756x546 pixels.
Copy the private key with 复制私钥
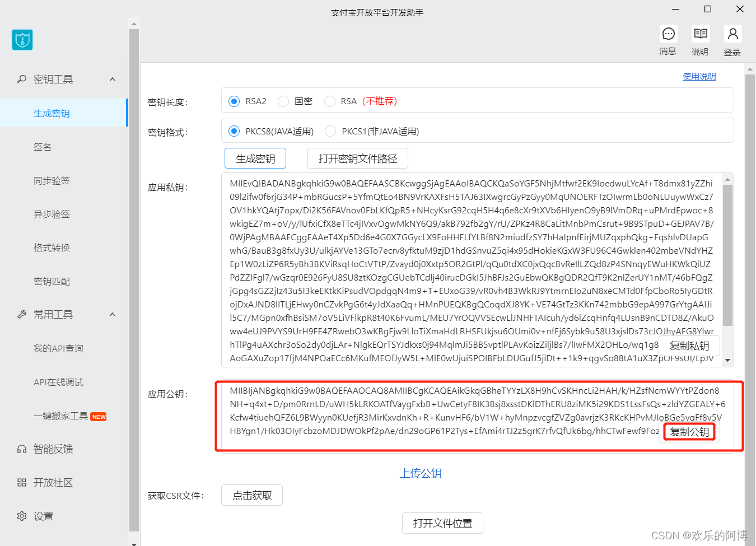689,346
